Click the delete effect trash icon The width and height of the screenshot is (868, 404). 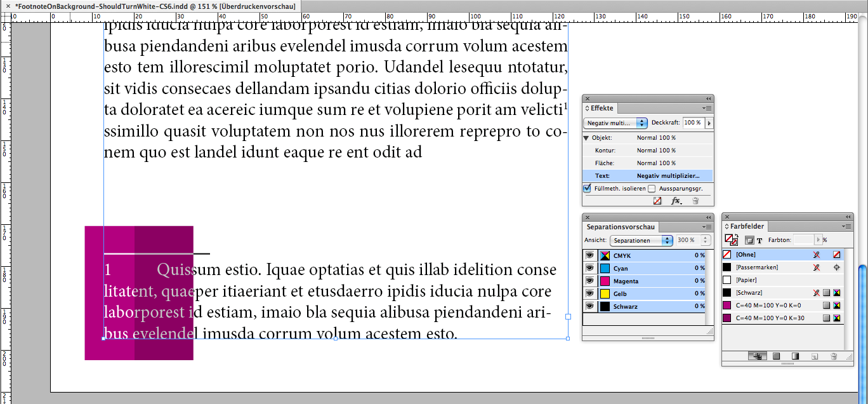(695, 201)
